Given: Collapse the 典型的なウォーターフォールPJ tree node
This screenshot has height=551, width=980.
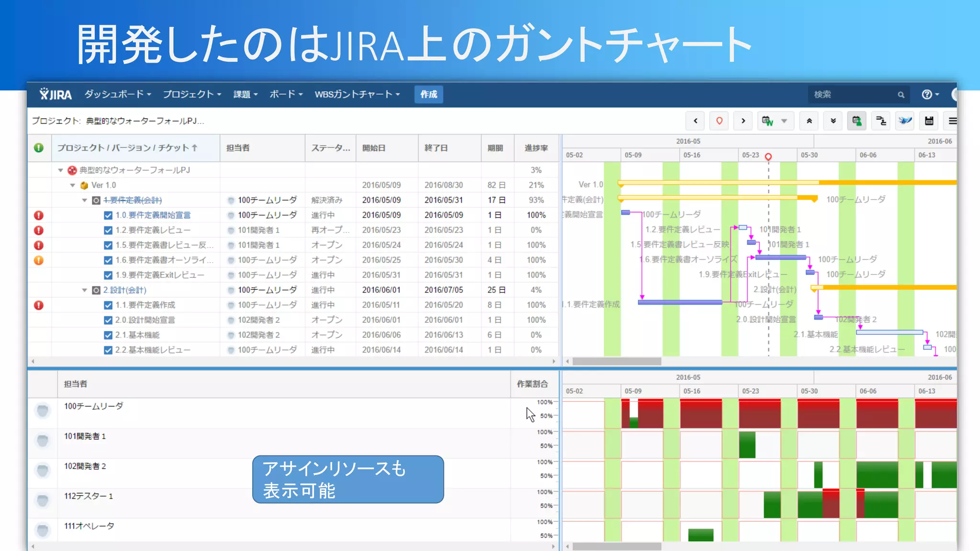Looking at the screenshot, I should coord(61,170).
